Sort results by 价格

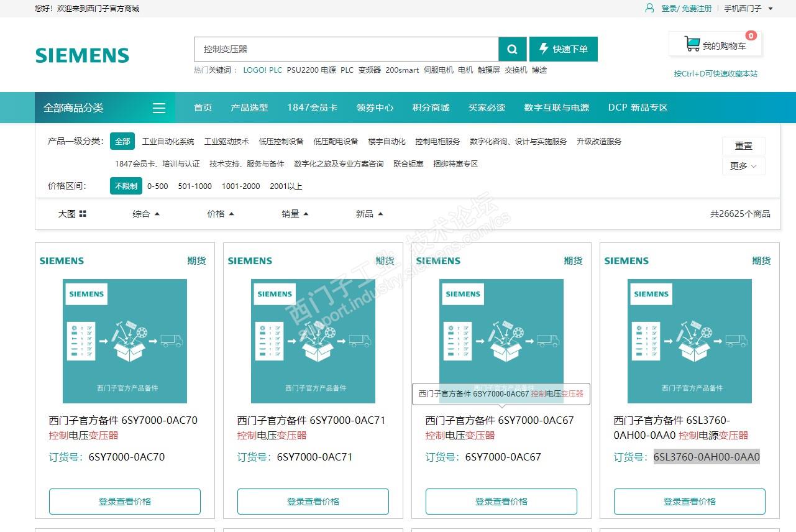[x=221, y=214]
